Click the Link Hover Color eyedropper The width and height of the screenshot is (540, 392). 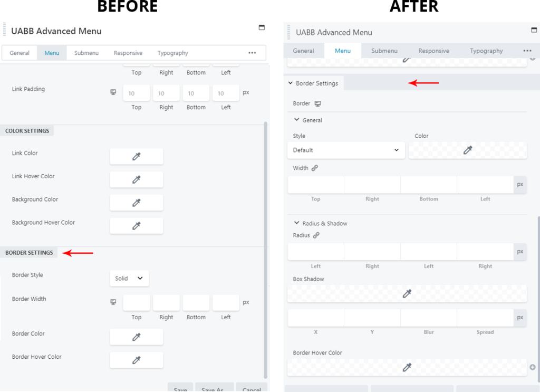coord(136,179)
